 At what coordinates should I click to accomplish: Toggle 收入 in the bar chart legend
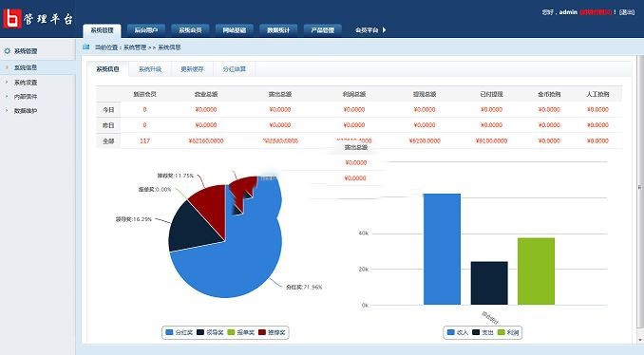coord(458,332)
